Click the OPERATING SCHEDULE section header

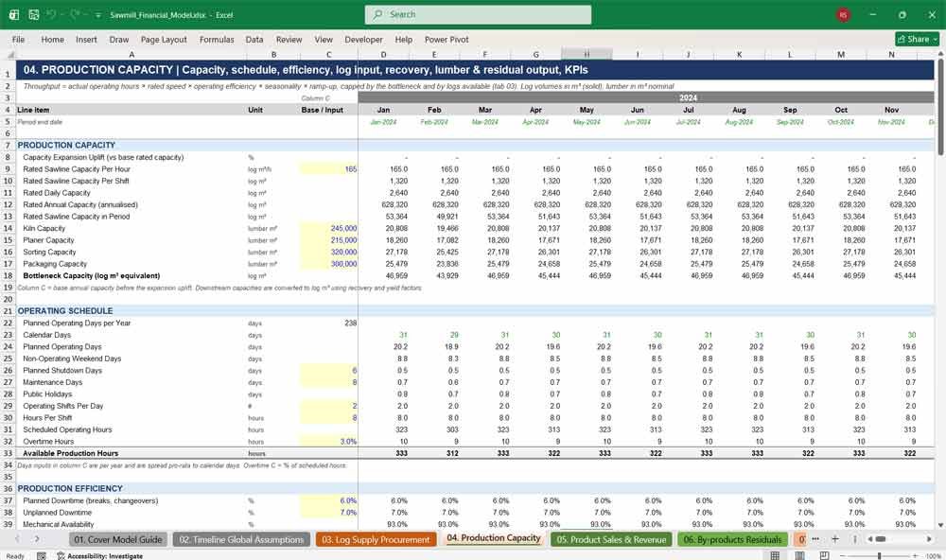pyautogui.click(x=65, y=311)
